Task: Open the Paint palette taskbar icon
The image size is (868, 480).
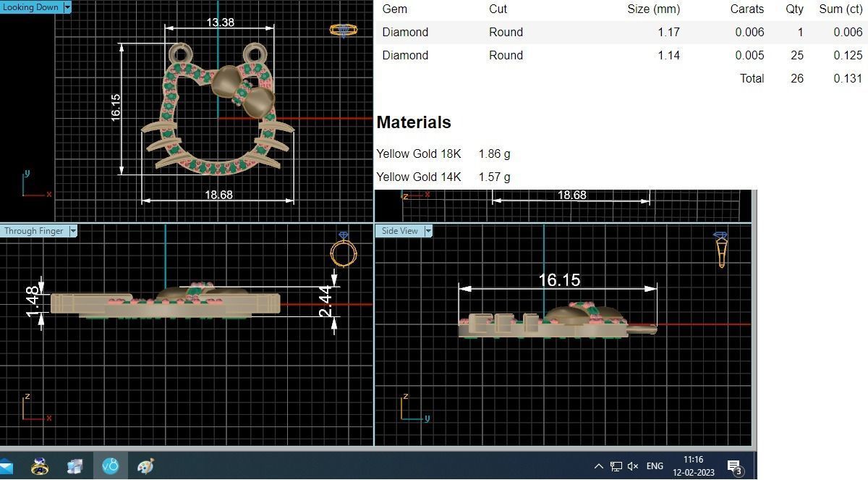Action: (145, 466)
